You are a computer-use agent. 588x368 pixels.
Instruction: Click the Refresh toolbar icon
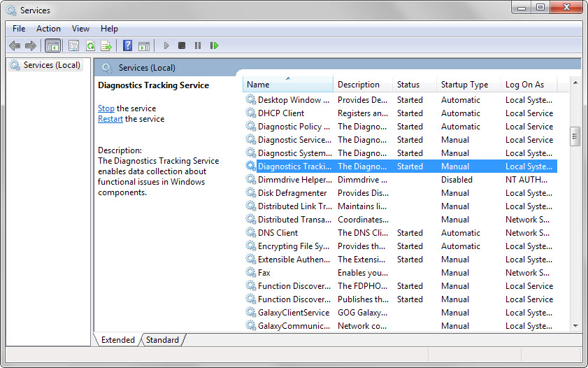(x=90, y=45)
